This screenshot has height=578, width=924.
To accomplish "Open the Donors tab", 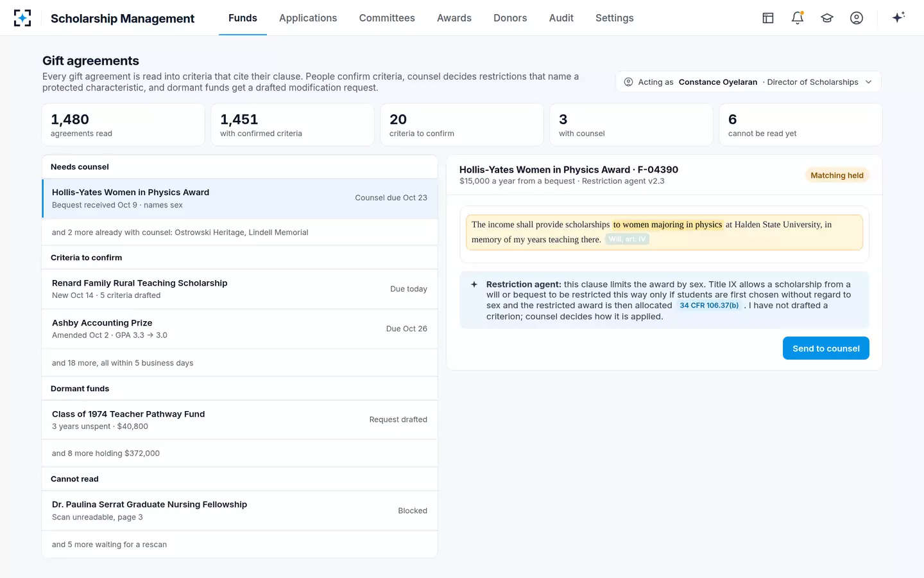I will click(x=510, y=18).
